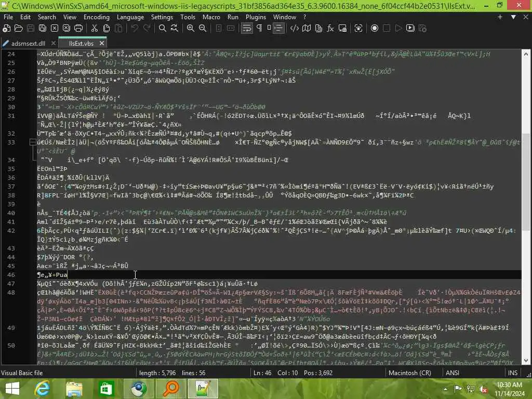532x399 pixels.
Task: Toggle the INS insert mode indicator
Action: pos(513,373)
